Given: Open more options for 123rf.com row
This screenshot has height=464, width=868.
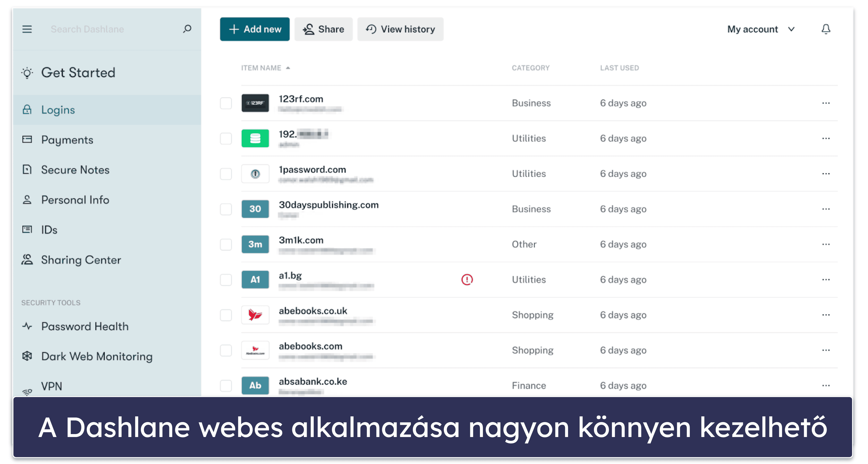Looking at the screenshot, I should (x=826, y=103).
